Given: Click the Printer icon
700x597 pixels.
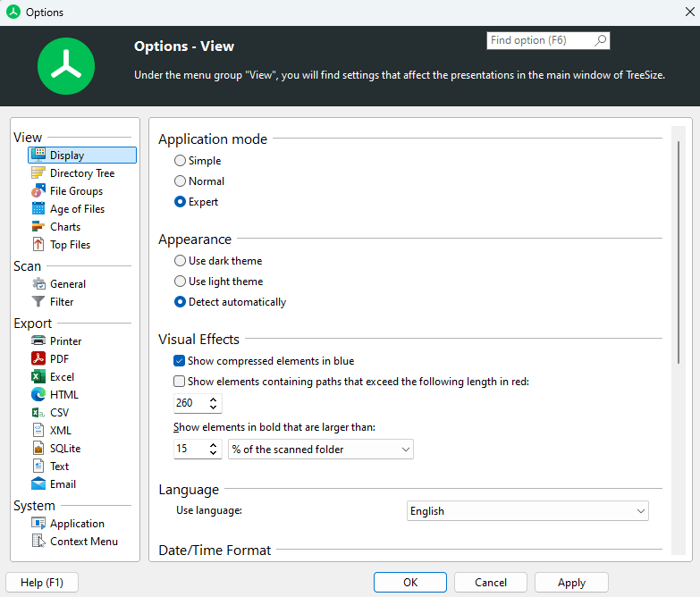Looking at the screenshot, I should point(38,341).
